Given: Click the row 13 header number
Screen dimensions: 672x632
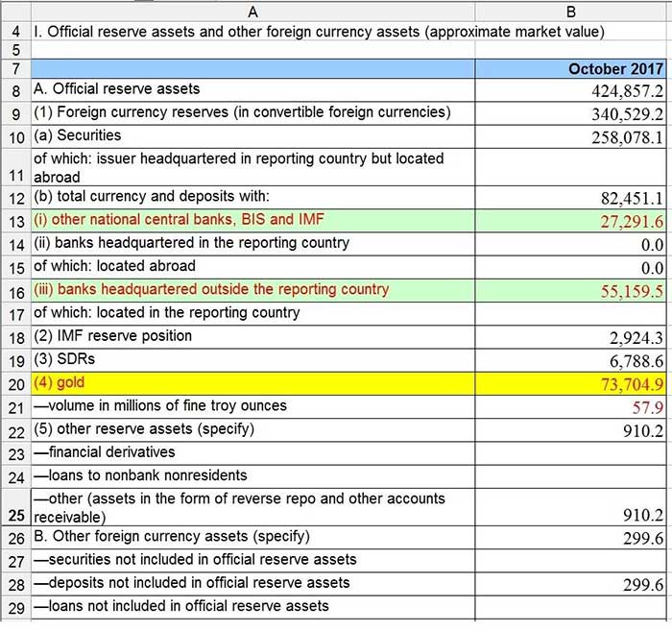Looking at the screenshot, I should (x=15, y=222).
